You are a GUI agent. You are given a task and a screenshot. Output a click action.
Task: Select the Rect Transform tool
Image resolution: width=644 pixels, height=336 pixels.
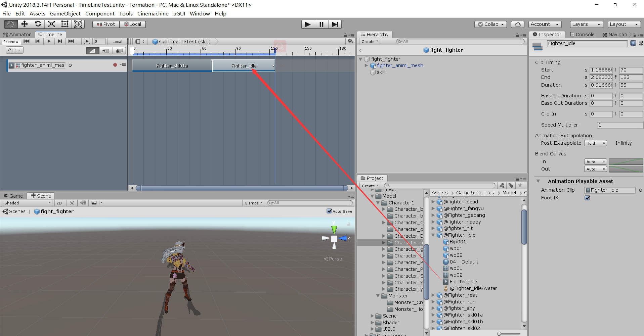65,24
